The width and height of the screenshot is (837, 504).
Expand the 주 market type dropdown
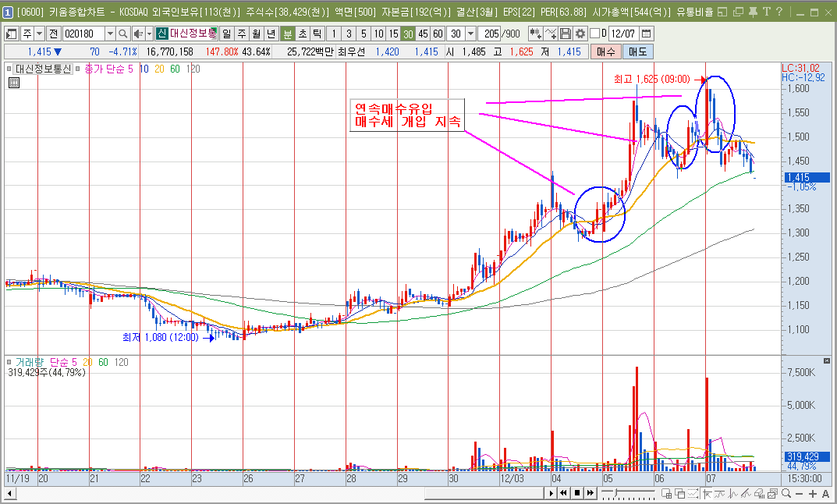[38, 34]
